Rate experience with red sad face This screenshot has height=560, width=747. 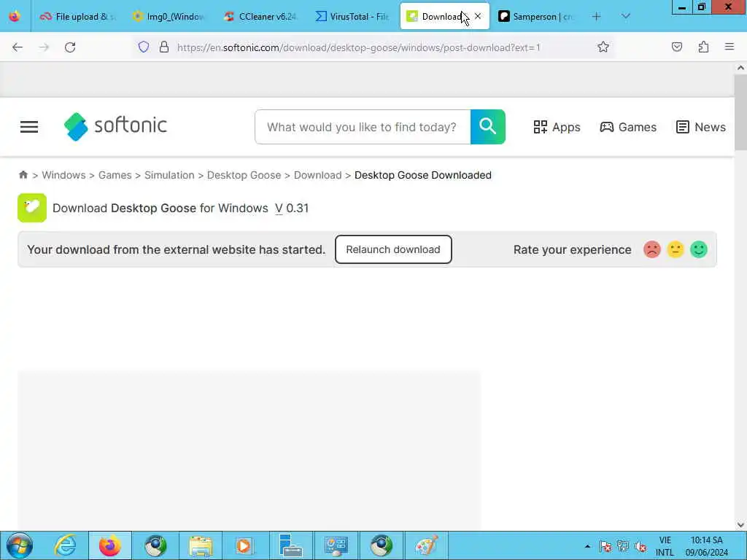tap(652, 249)
